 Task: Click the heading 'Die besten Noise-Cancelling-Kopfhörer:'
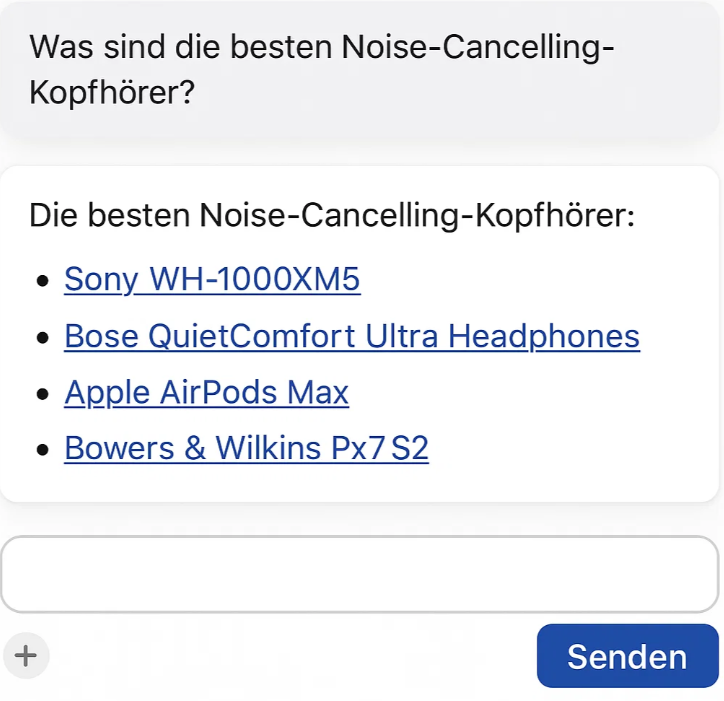pyautogui.click(x=332, y=216)
